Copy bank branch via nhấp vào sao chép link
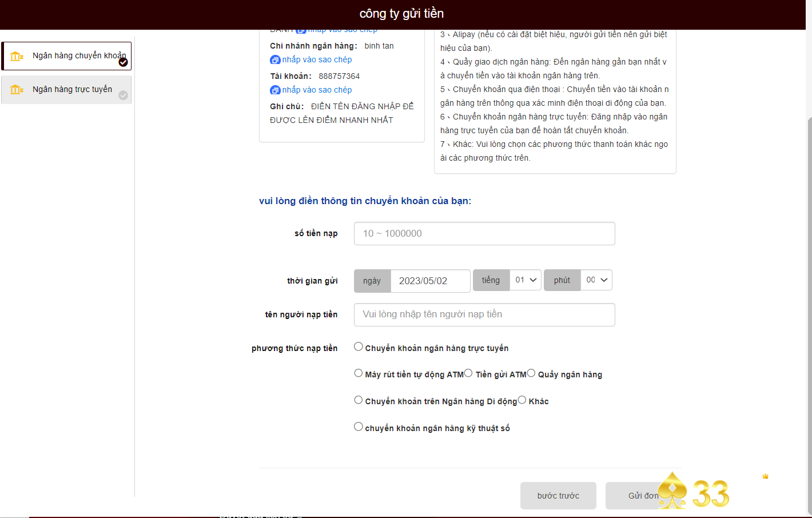Viewport: 812px width, 518px height. point(317,59)
